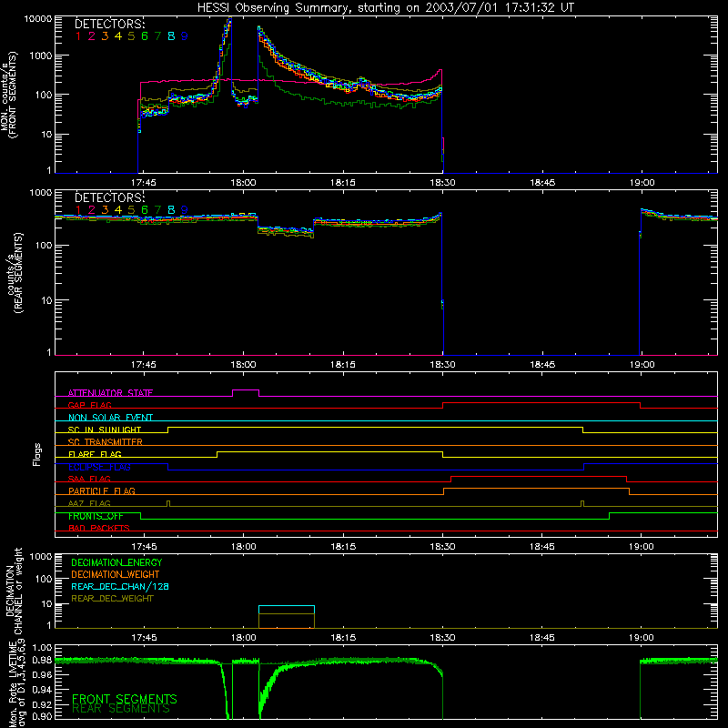Click the SAA_FLAG label

click(x=89, y=479)
